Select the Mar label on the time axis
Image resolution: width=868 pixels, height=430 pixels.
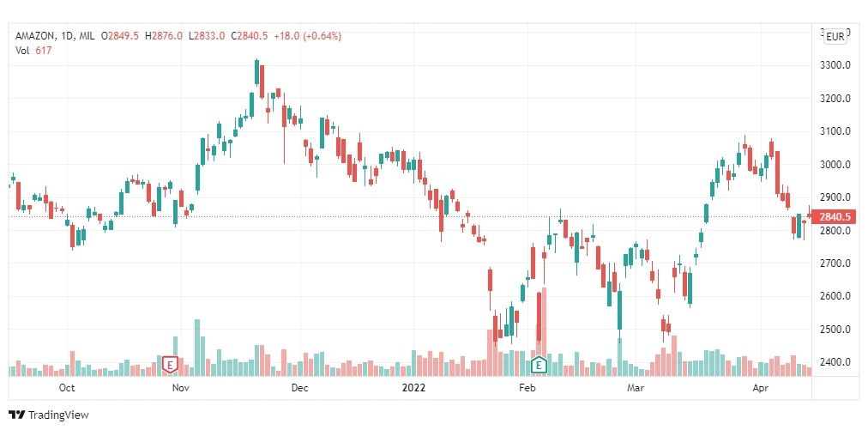point(636,388)
